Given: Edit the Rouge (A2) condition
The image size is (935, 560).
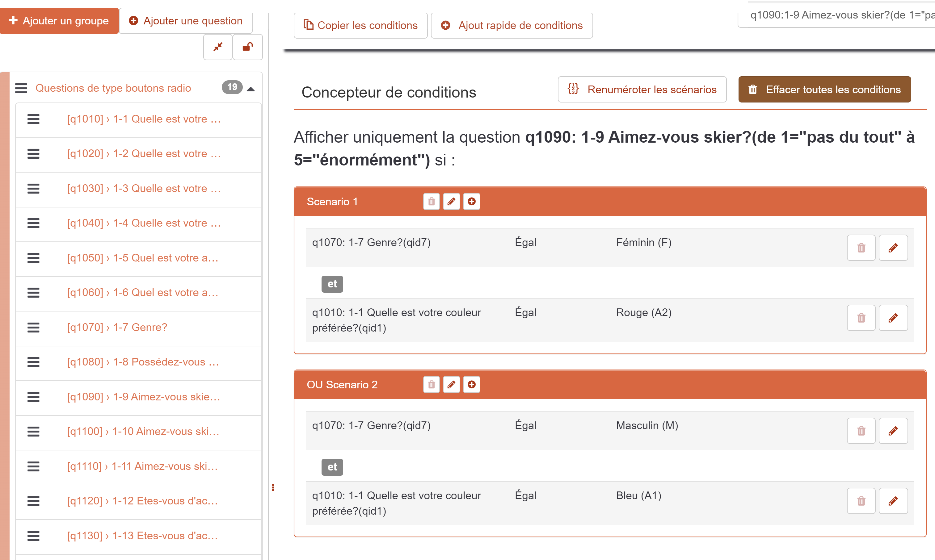Looking at the screenshot, I should tap(893, 318).
